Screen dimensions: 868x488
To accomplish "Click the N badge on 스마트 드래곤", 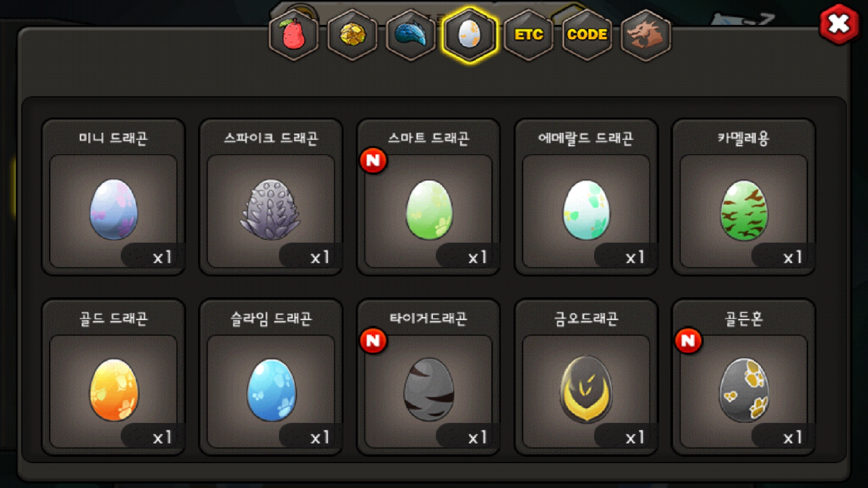I will point(373,160).
